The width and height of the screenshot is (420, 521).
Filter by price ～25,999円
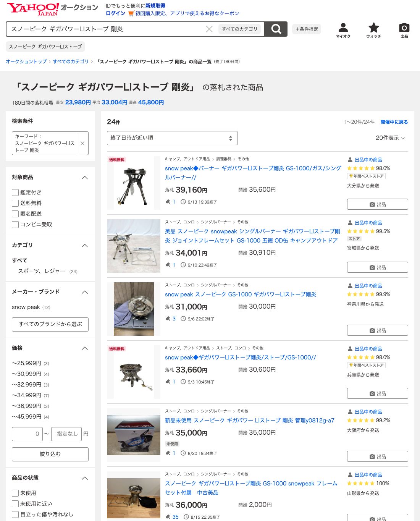click(x=27, y=363)
